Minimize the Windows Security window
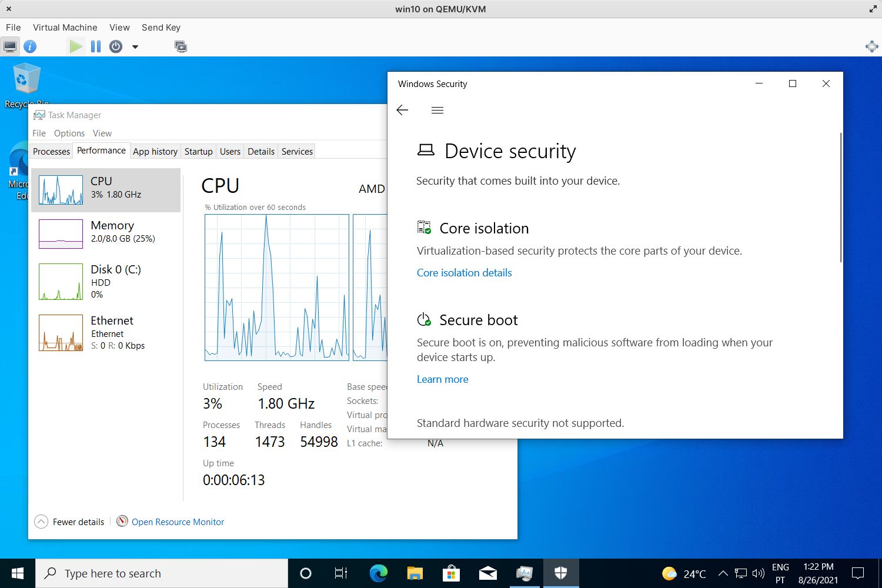882x588 pixels. coord(759,83)
